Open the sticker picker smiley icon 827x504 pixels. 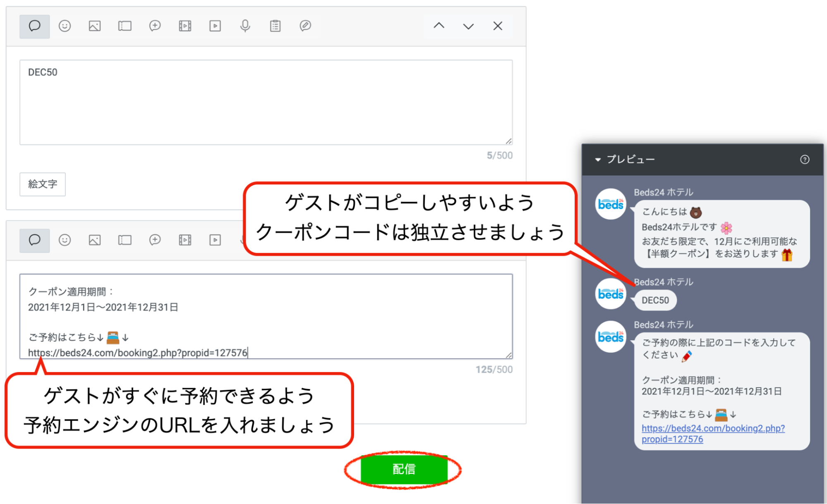(65, 26)
